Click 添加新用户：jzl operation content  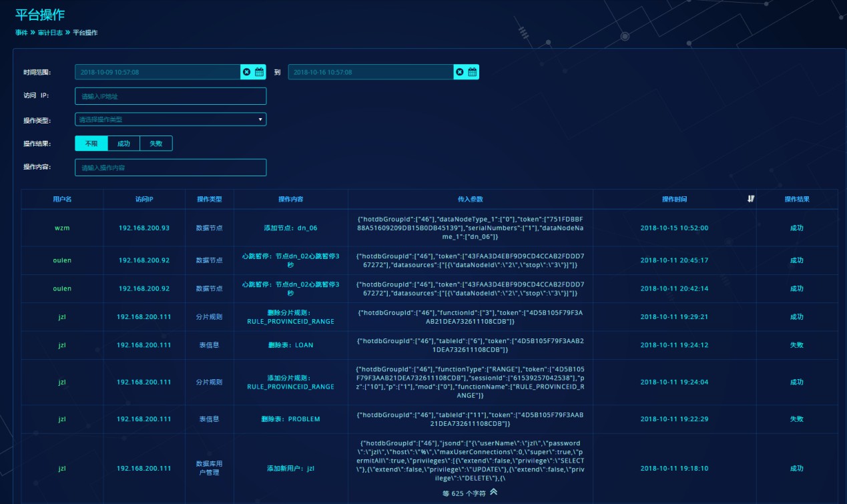[291, 468]
